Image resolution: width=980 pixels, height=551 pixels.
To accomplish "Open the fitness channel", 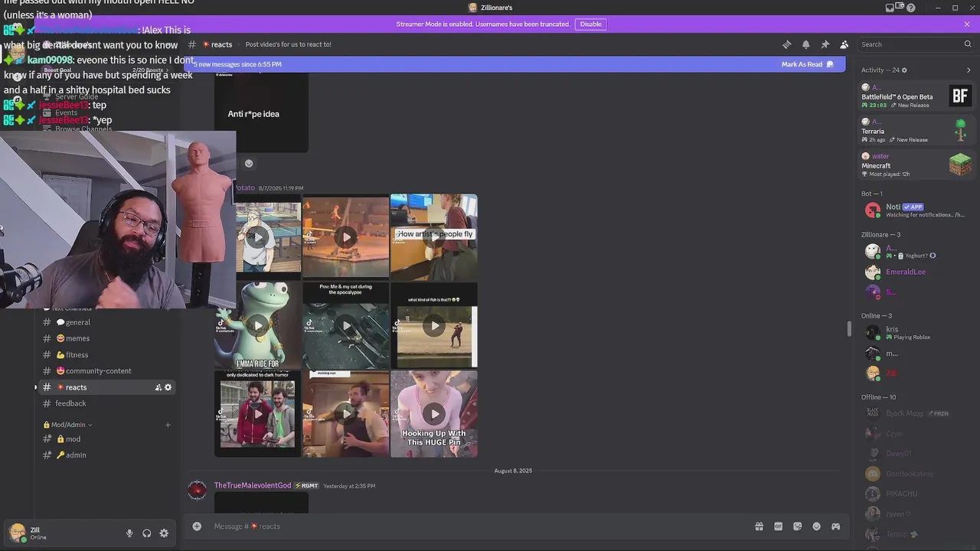I will pyautogui.click(x=107, y=354).
